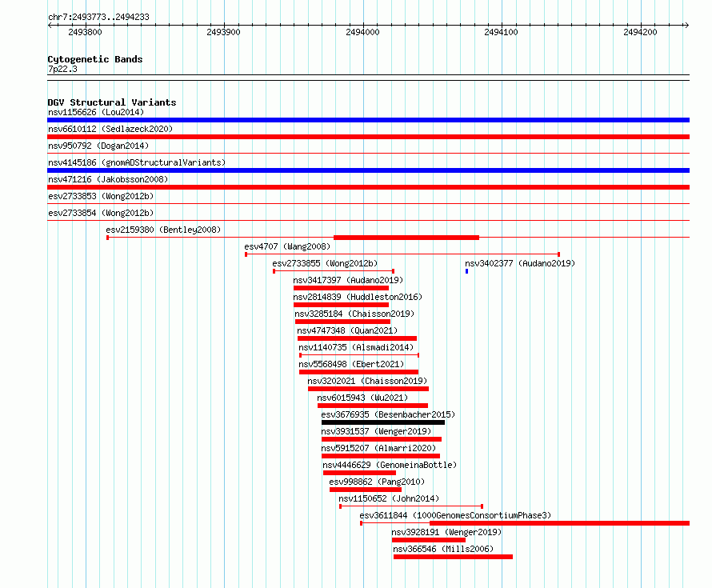Screen dimensions: 712x588
Task: Click nsv5568498 (Ebert2021) label
Action: tap(351, 364)
